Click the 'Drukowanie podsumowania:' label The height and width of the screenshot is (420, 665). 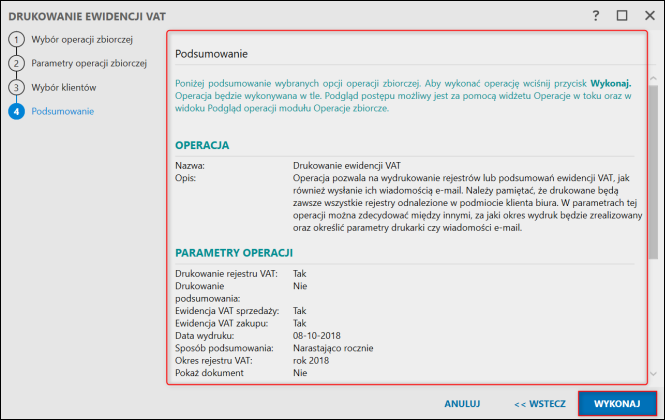click(207, 292)
